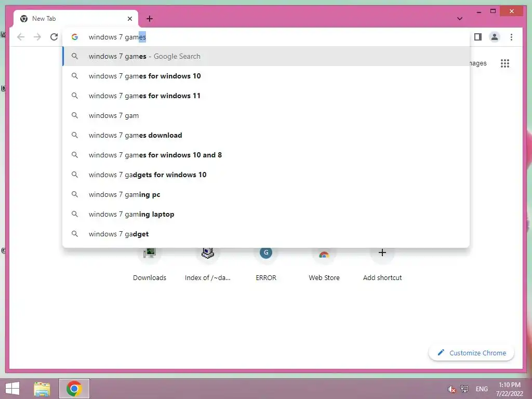Click the Add shortcut button
The image size is (532, 399).
click(x=382, y=264)
